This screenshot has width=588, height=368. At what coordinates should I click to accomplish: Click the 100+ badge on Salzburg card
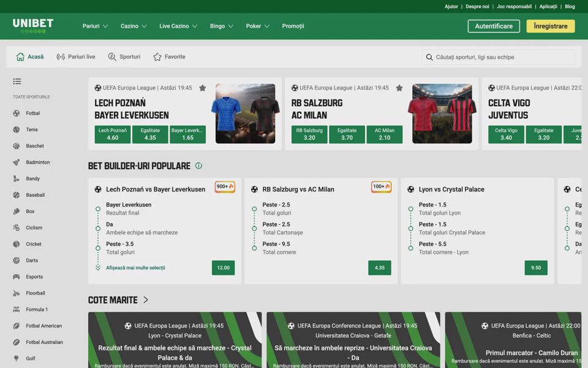pyautogui.click(x=382, y=186)
